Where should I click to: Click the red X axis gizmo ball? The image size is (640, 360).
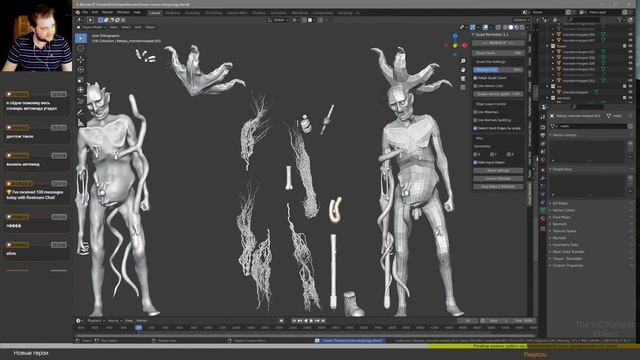click(x=464, y=45)
